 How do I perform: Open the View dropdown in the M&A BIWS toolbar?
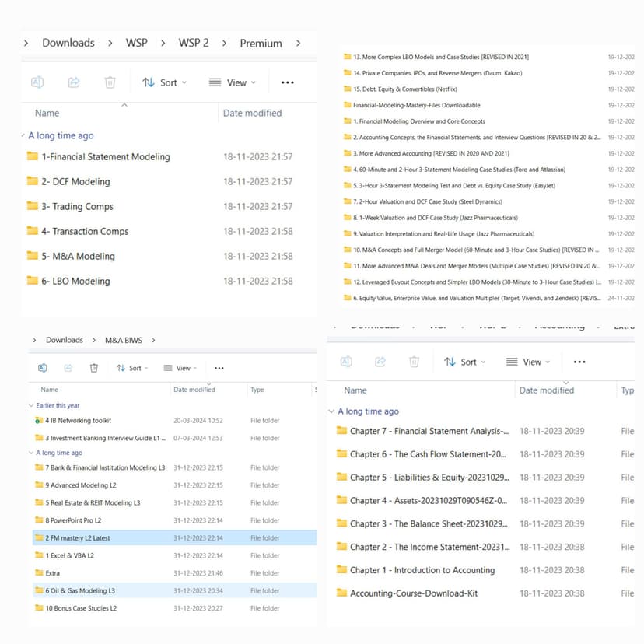click(180, 368)
